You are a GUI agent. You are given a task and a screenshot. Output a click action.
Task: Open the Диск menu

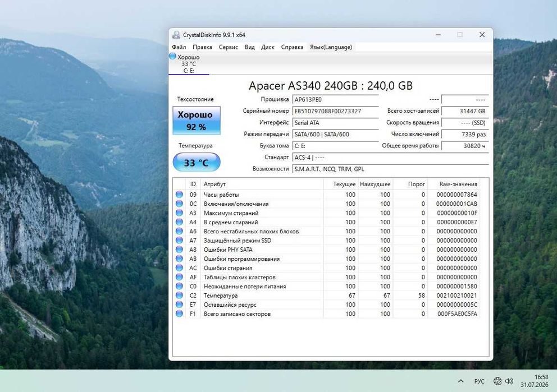(267, 47)
